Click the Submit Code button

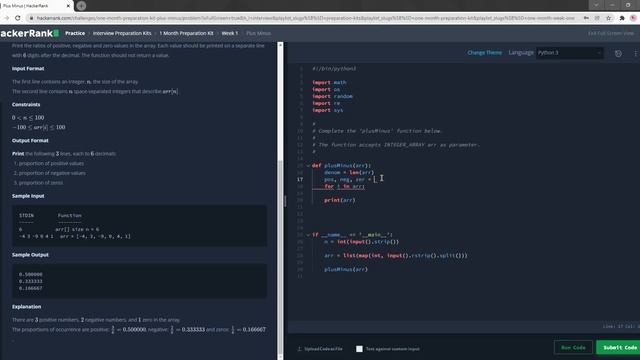tap(619, 347)
